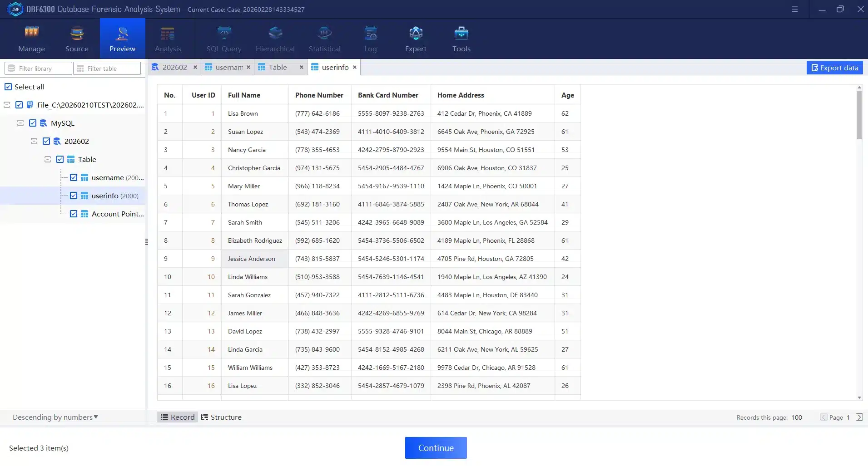The image size is (868, 466).
Task: Click the hamburger menu icon in title bar
Action: coord(794,9)
